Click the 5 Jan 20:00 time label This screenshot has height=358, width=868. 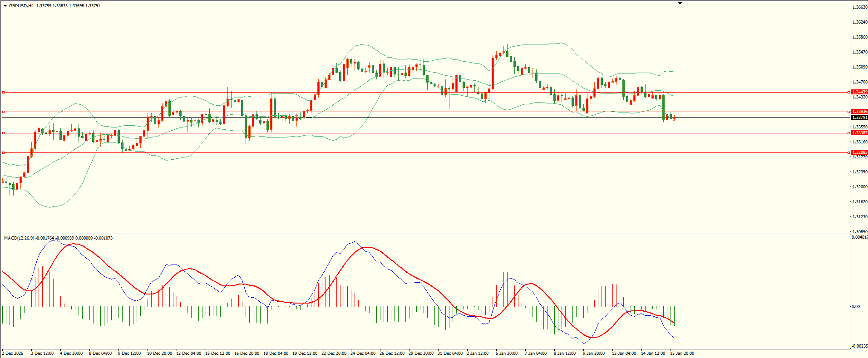click(506, 353)
